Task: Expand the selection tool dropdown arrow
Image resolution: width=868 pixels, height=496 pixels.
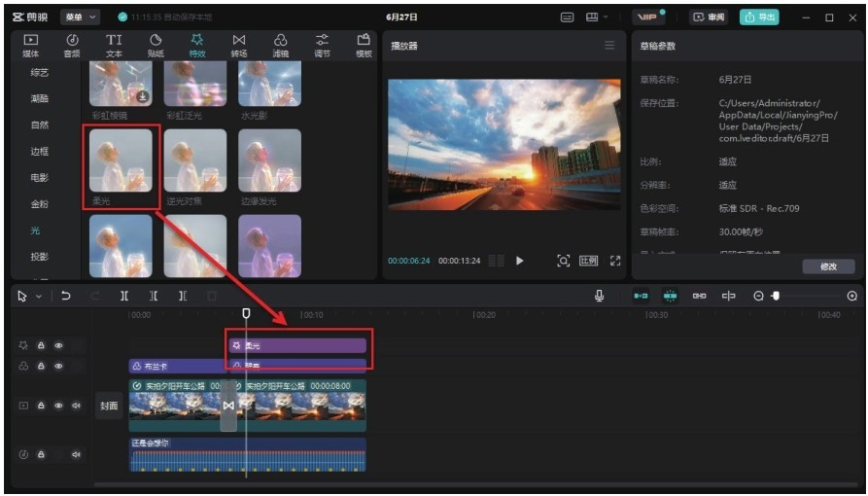Action: pyautogui.click(x=39, y=297)
